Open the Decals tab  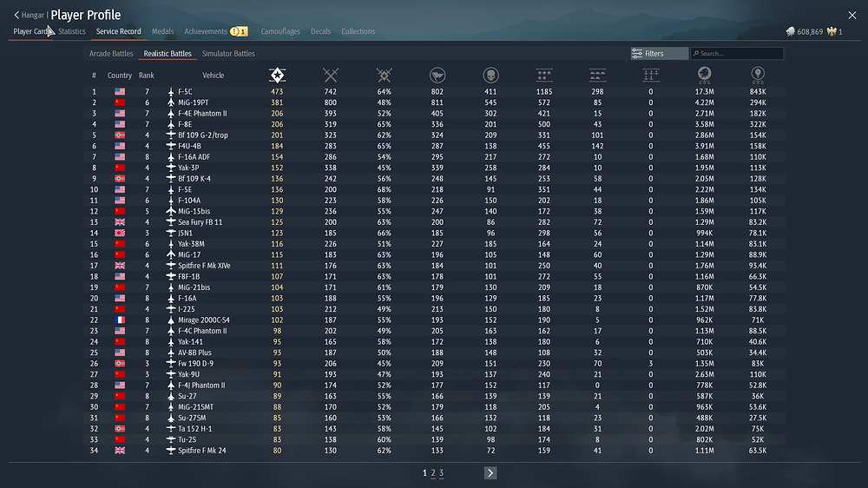point(320,31)
